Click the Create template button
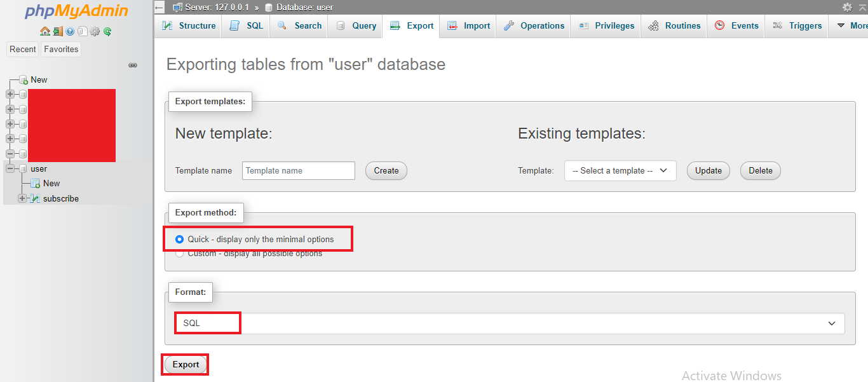 (x=386, y=170)
